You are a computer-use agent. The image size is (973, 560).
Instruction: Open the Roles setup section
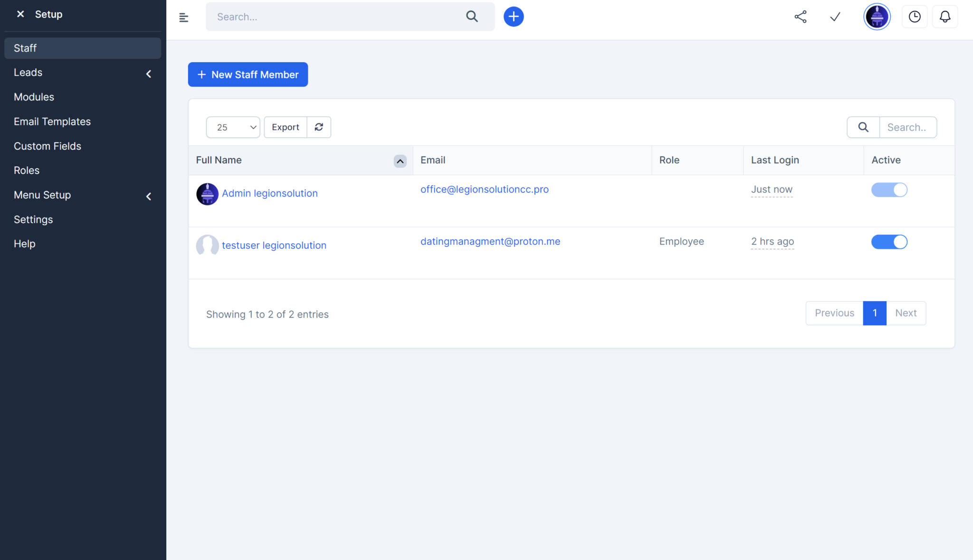point(26,170)
